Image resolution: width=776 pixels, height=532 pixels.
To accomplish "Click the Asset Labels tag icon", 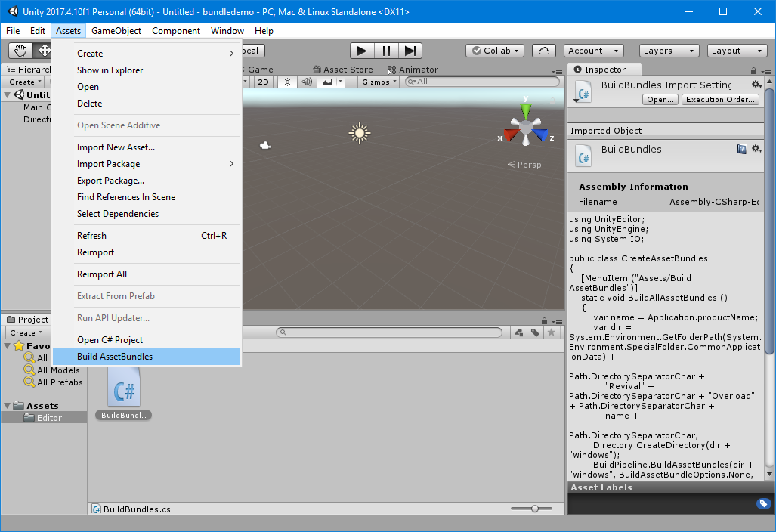I will pos(763,504).
